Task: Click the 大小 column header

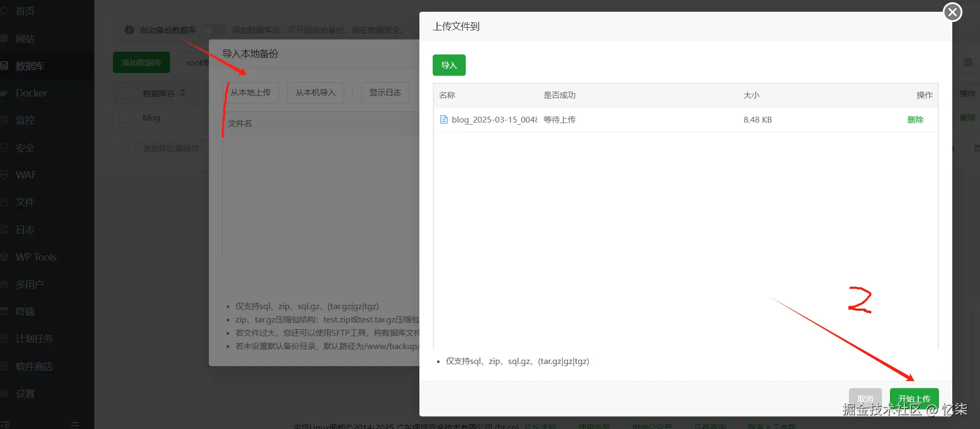Action: (751, 95)
